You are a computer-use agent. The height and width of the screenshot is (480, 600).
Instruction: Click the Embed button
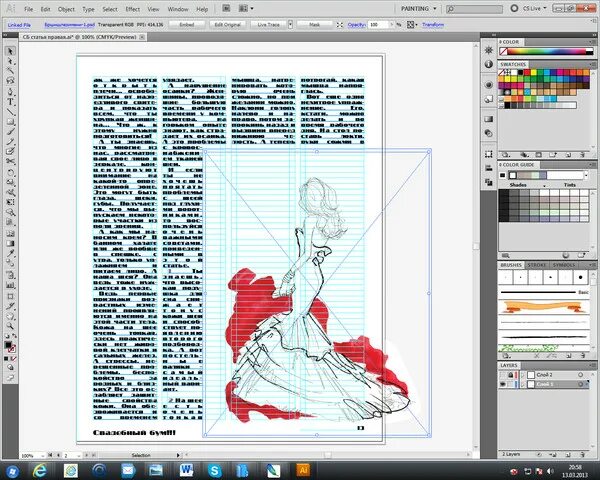[x=187, y=24]
